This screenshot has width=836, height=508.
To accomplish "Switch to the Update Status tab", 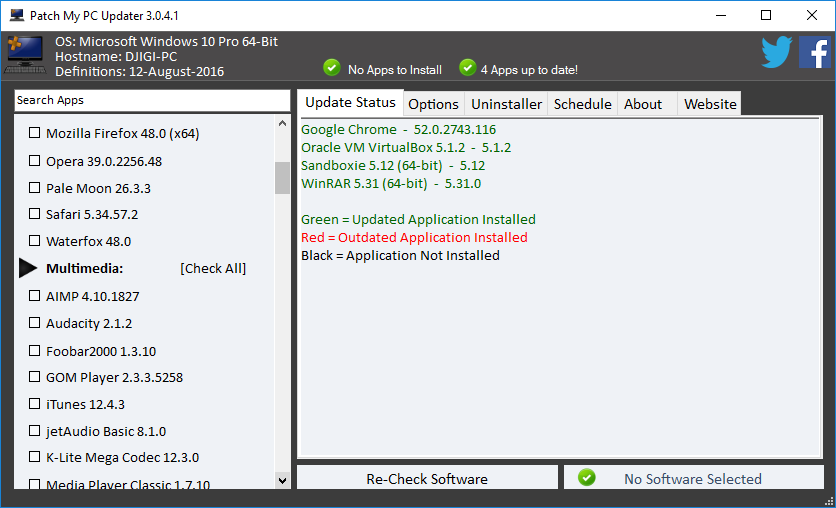I will pos(350,102).
